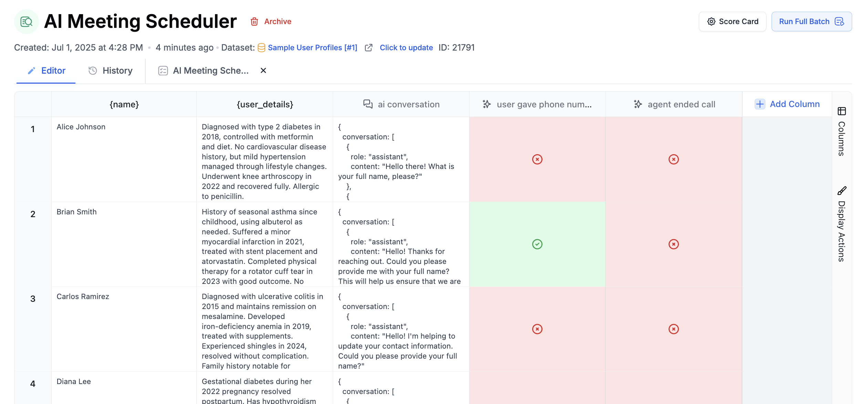The width and height of the screenshot is (868, 404).
Task: Click the Archive trash icon
Action: [x=254, y=21]
